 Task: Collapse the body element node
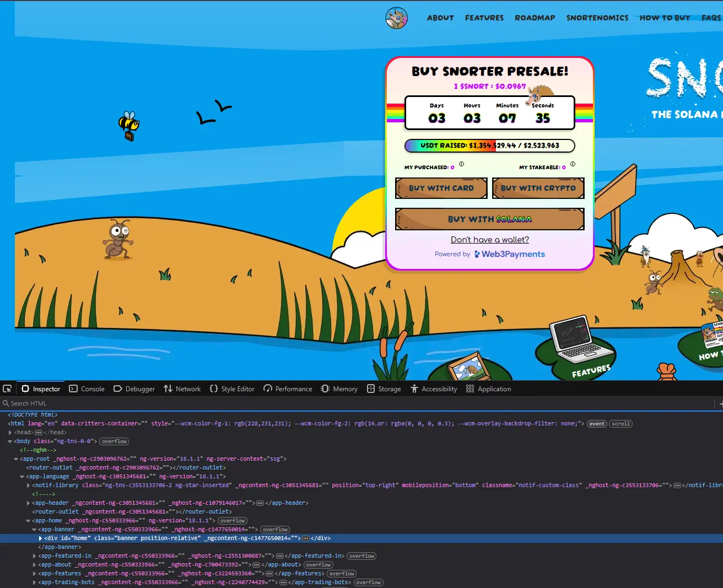tap(10, 441)
